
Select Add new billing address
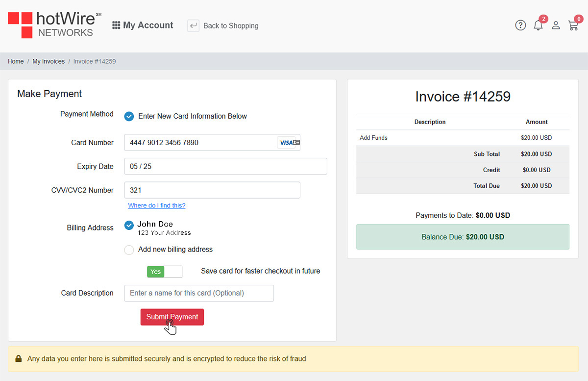129,250
